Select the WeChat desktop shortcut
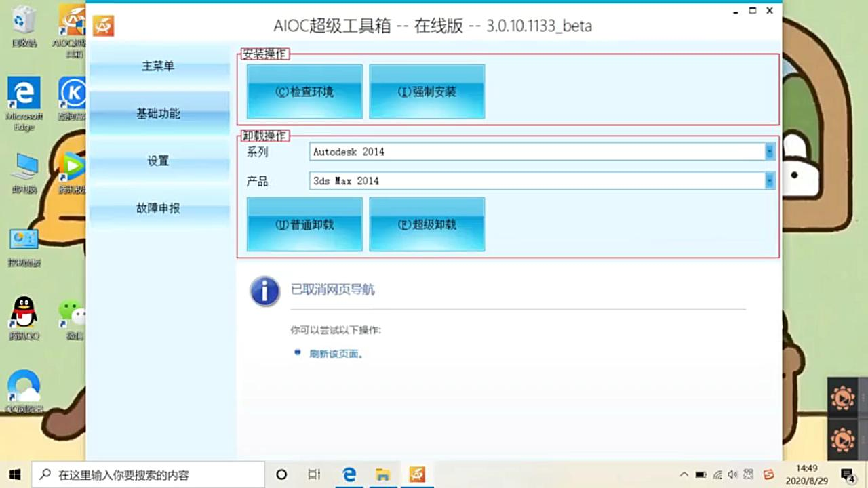This screenshot has height=488, width=868. [72, 319]
